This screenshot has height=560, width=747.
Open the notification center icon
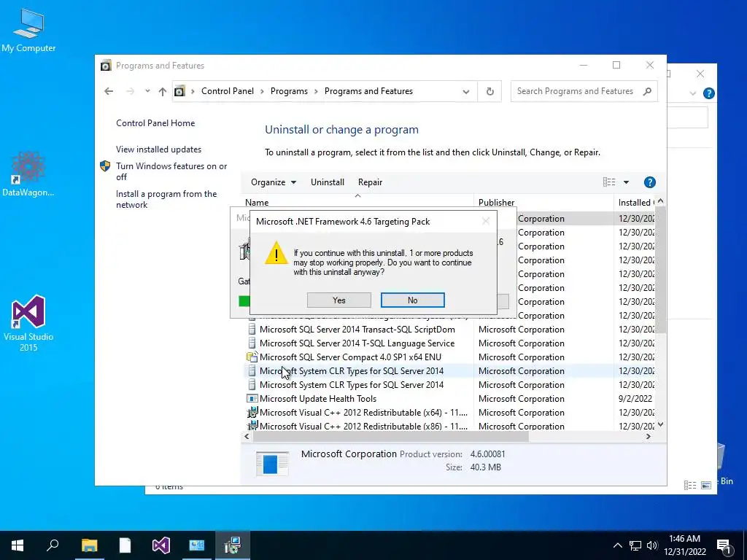(724, 546)
